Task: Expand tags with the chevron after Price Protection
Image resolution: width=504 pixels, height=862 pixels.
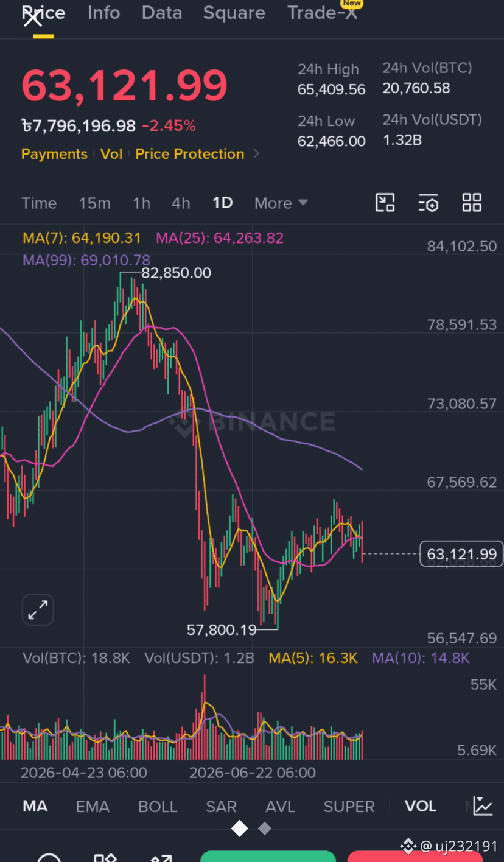Action: [256, 154]
